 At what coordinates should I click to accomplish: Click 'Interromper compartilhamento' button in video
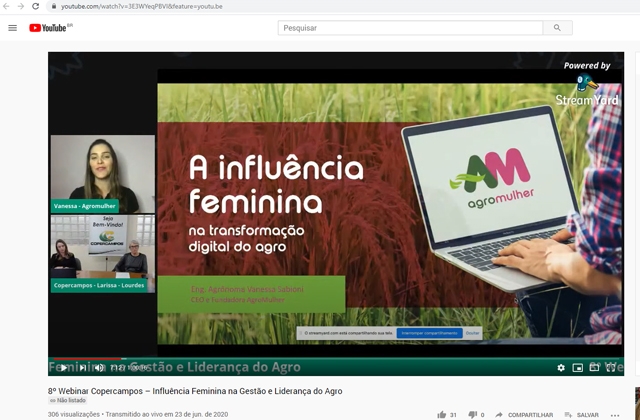click(429, 333)
